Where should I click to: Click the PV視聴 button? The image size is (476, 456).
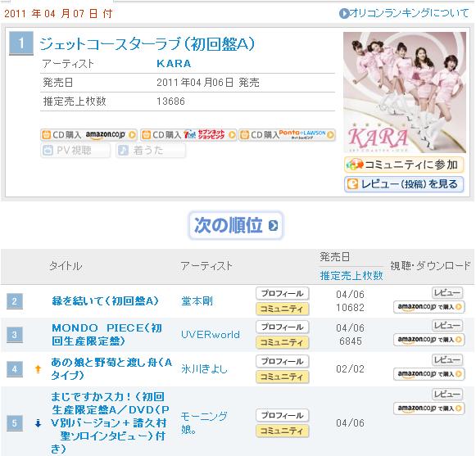pyautogui.click(x=75, y=151)
